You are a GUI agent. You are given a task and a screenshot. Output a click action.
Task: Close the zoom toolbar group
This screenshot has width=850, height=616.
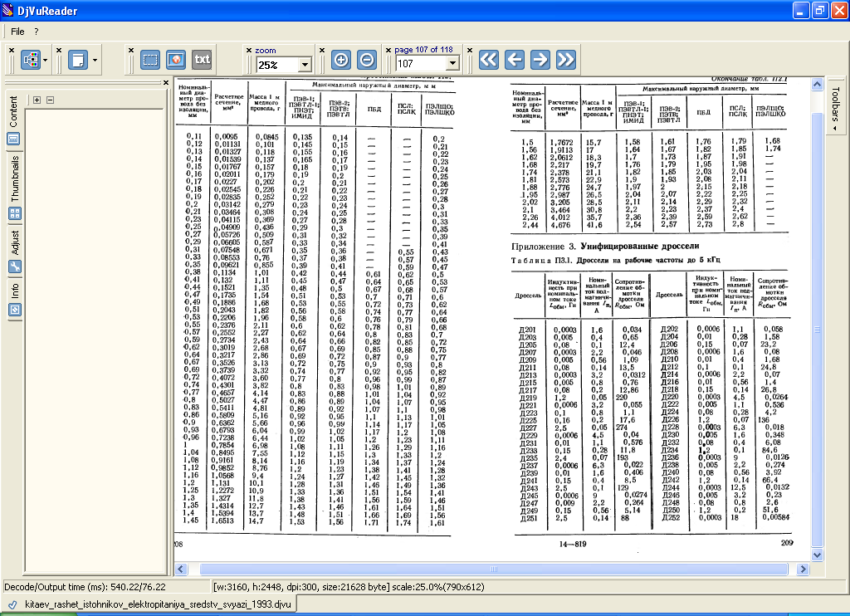click(249, 50)
